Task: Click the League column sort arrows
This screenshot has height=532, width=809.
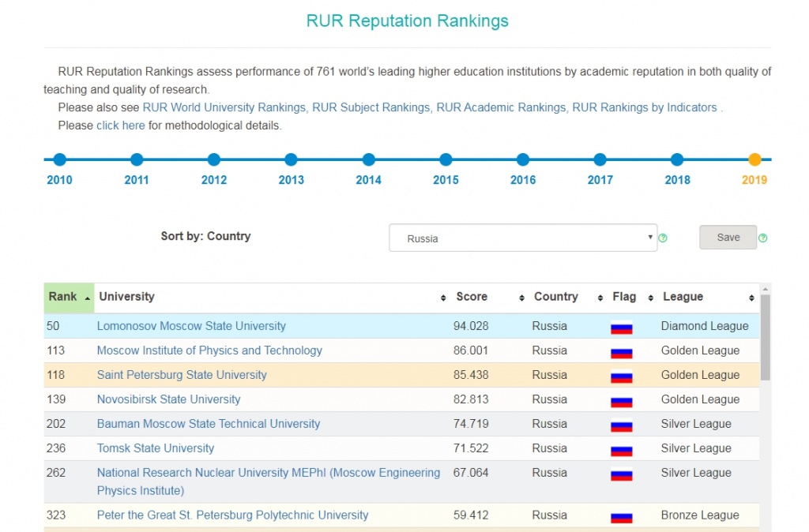Action: (x=751, y=298)
